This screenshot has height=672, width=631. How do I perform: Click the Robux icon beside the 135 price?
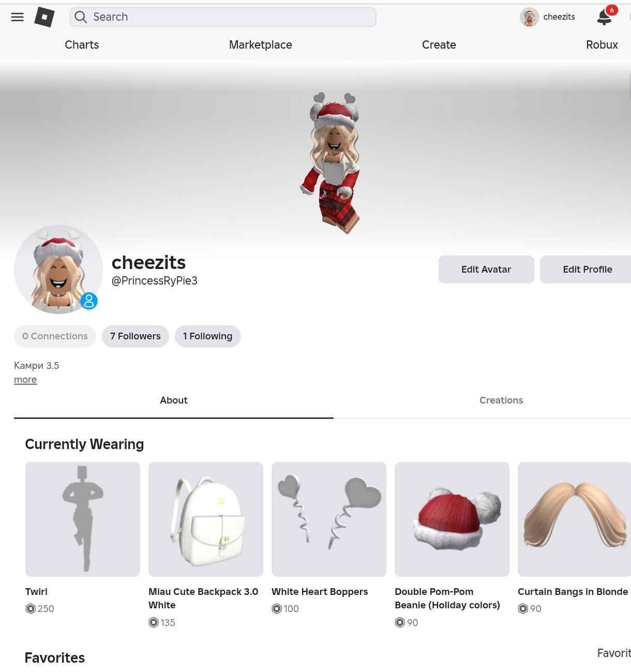(154, 622)
